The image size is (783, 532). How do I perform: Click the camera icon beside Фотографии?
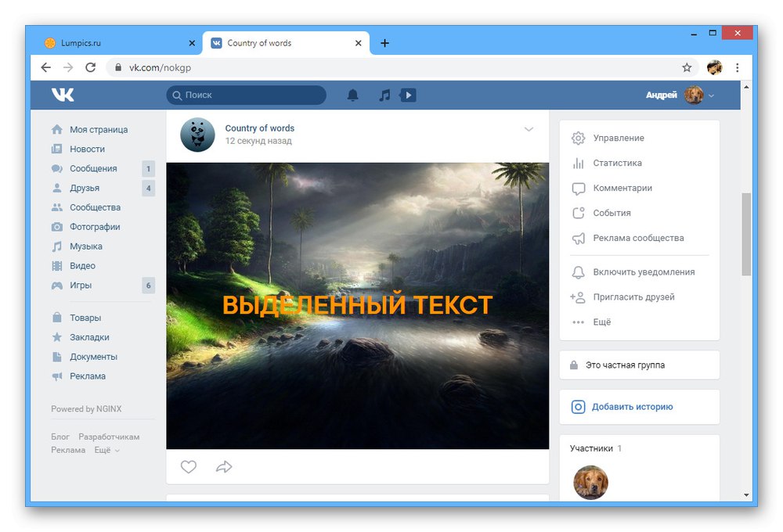point(57,227)
